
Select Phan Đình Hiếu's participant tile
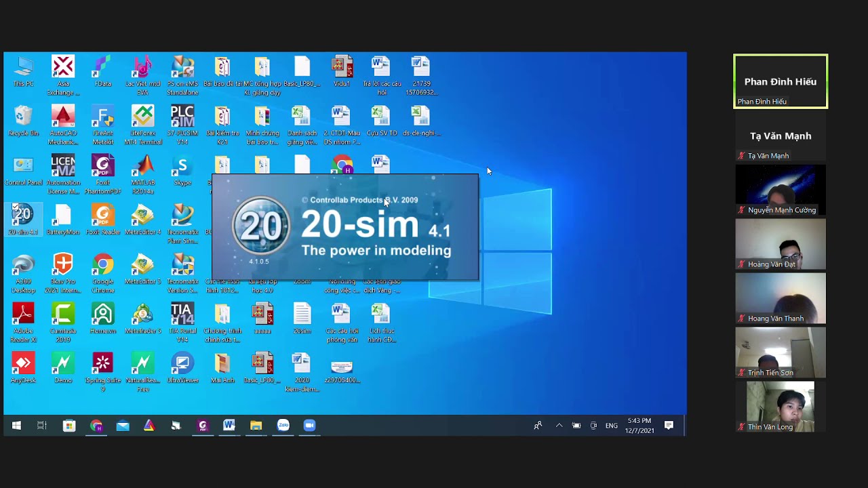pos(781,81)
